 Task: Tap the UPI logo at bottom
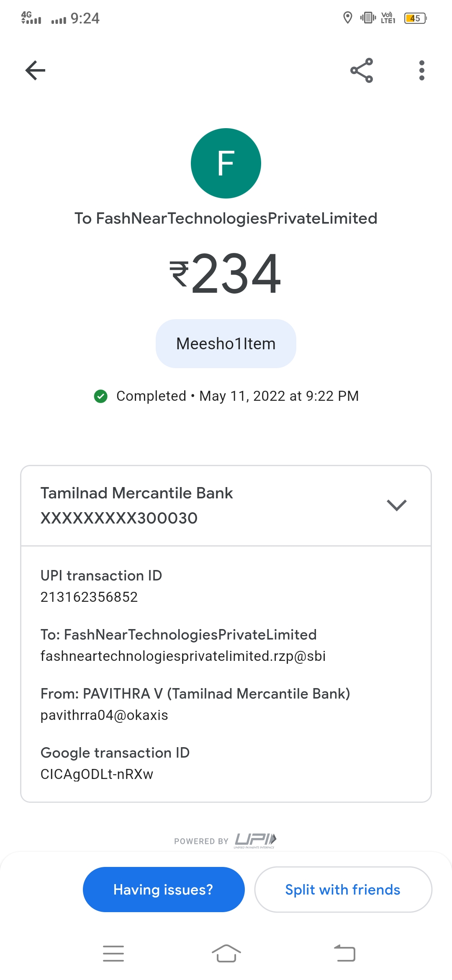coord(255,840)
